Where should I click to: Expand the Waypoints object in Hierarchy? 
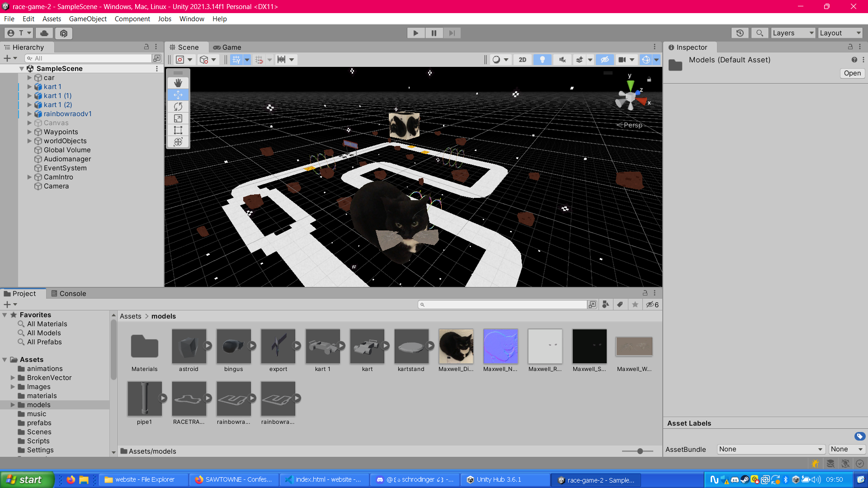[29, 132]
